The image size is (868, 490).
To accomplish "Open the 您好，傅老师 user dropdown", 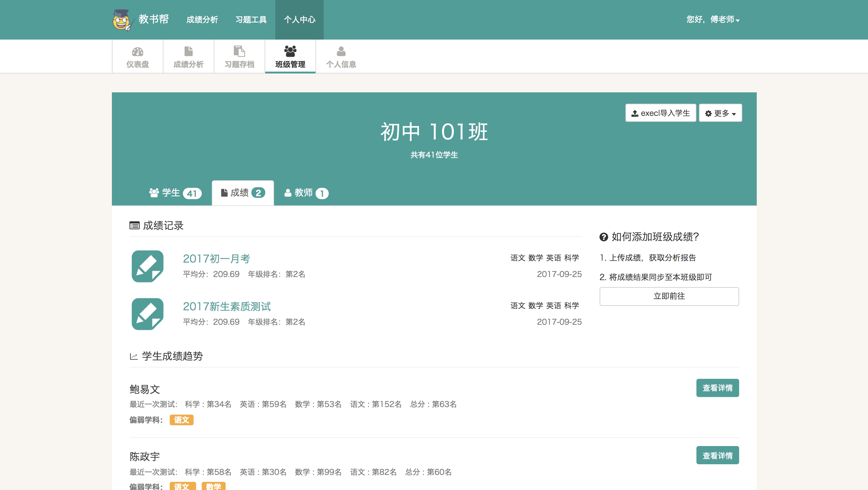I will pos(713,19).
